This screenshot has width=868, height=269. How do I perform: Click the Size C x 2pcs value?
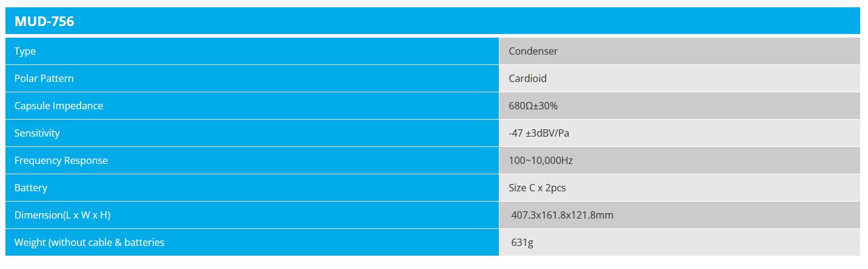click(537, 188)
